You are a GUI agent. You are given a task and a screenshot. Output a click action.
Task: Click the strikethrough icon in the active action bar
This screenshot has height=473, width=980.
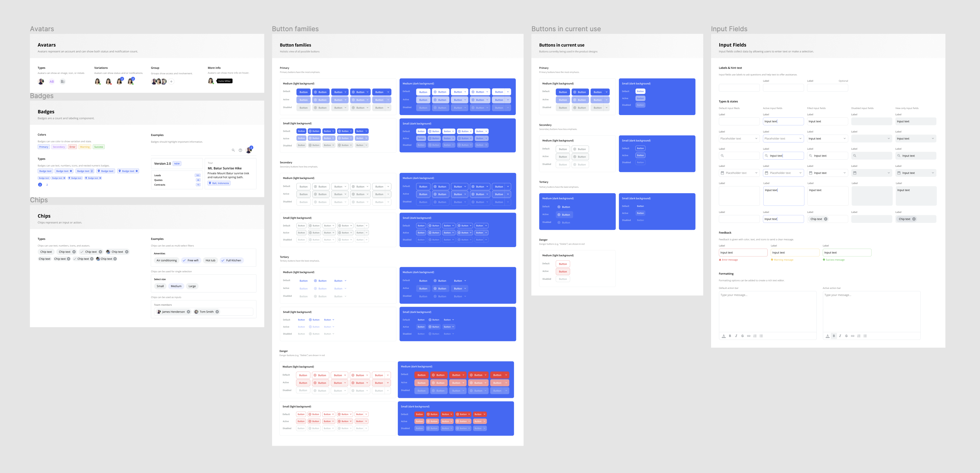coord(846,336)
